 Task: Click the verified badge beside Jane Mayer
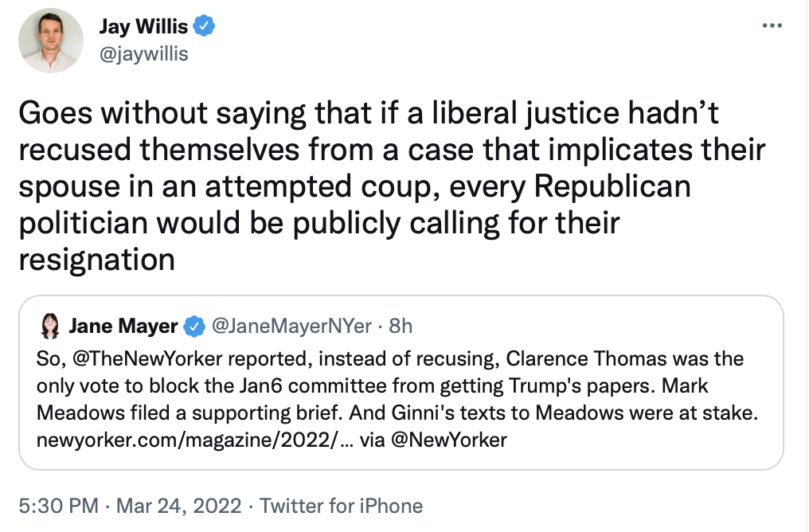click(x=193, y=326)
